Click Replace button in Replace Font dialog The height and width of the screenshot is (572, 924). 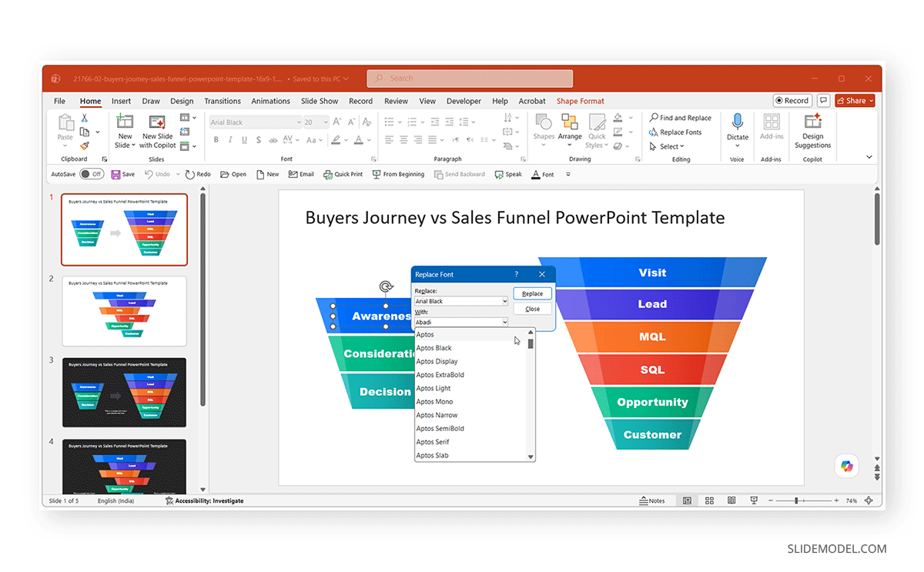(x=532, y=293)
